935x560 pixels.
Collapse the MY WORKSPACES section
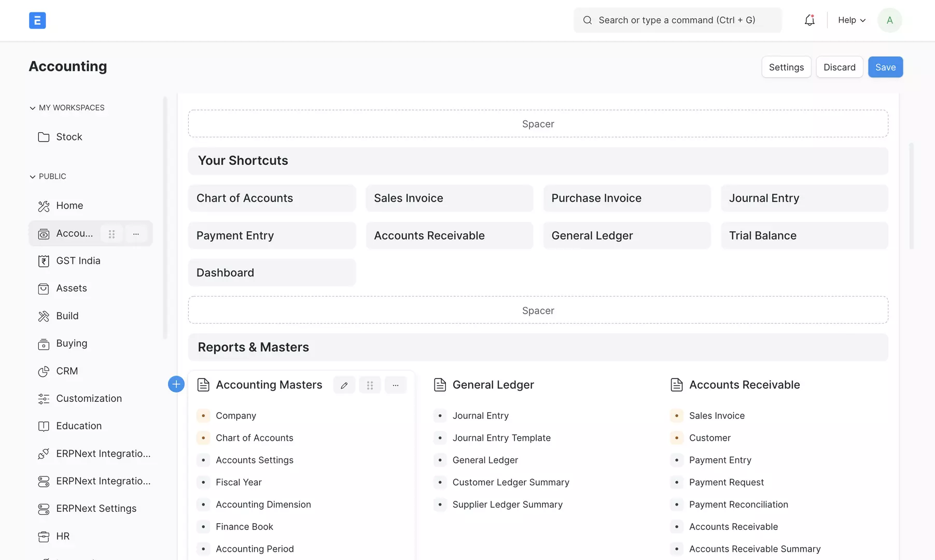tap(33, 108)
